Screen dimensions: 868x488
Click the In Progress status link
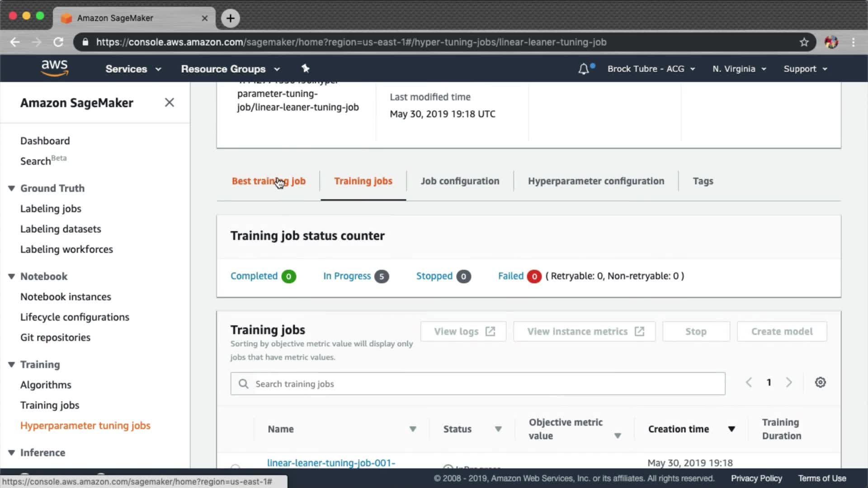click(x=347, y=276)
